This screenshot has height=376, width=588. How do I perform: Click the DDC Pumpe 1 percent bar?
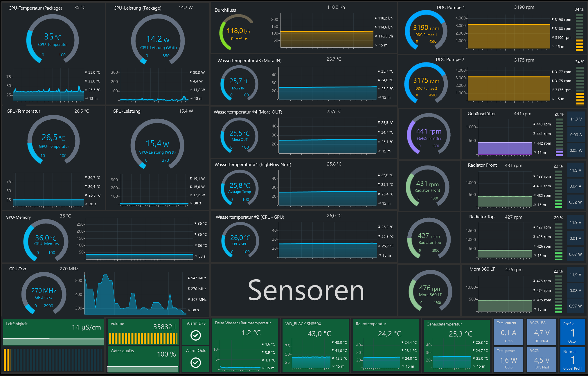pyautogui.click(x=579, y=33)
